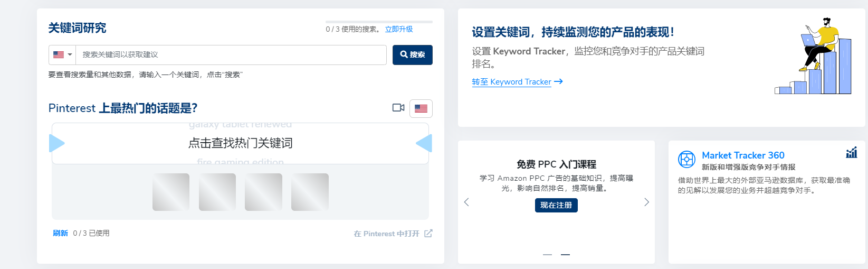The image size is (868, 269).
Task: Open the Market Tracker 360 title link
Action: click(x=743, y=155)
